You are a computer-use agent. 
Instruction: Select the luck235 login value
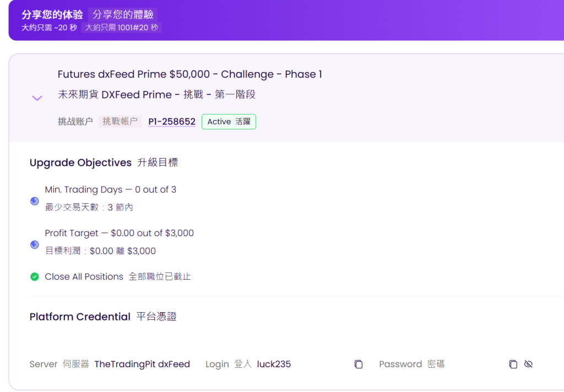(274, 364)
